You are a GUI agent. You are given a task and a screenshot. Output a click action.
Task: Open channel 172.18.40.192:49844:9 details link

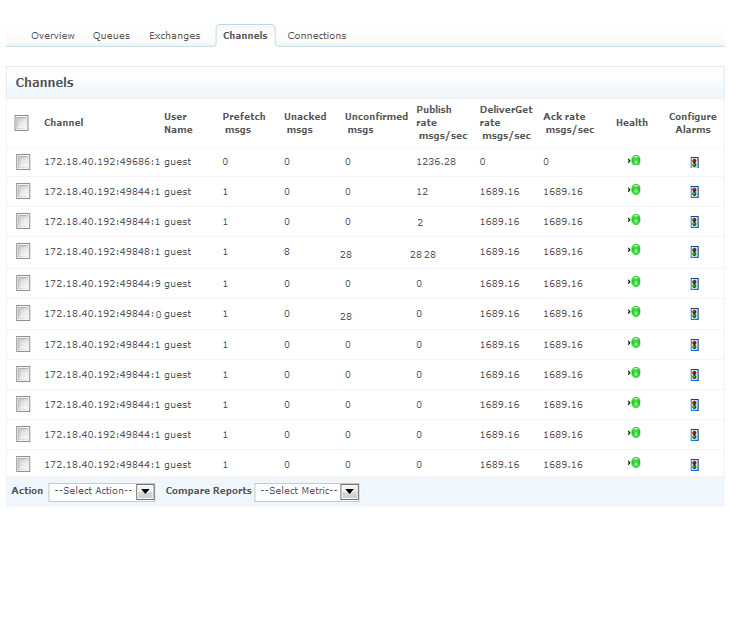[x=101, y=284]
